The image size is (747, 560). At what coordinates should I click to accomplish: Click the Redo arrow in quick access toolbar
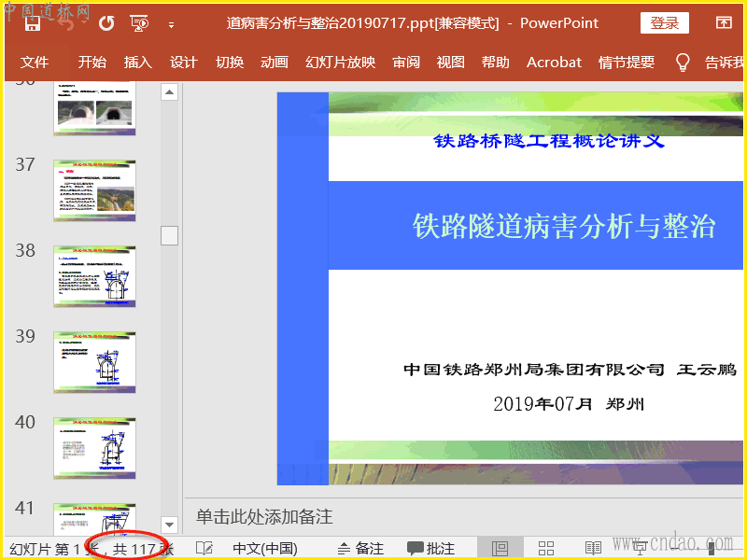tap(106, 22)
